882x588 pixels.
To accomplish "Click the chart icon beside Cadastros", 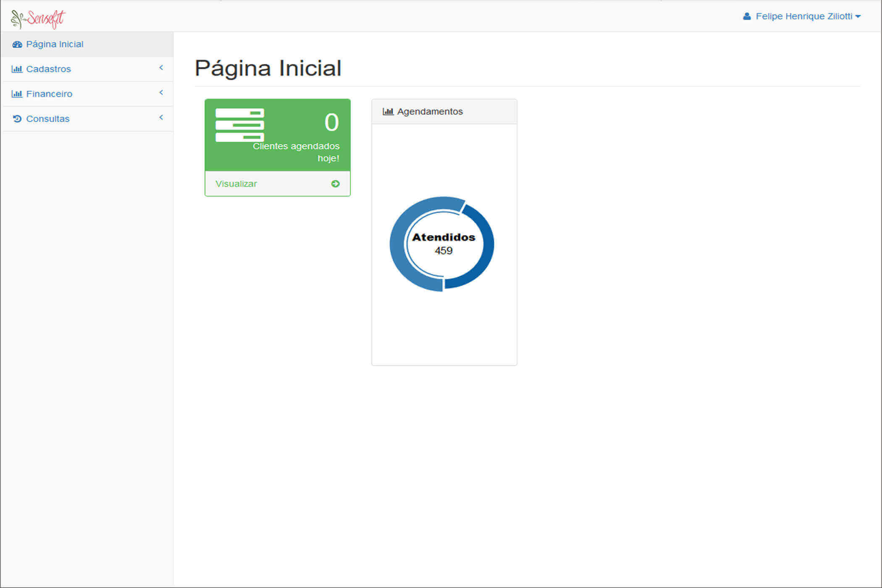I will (17, 69).
